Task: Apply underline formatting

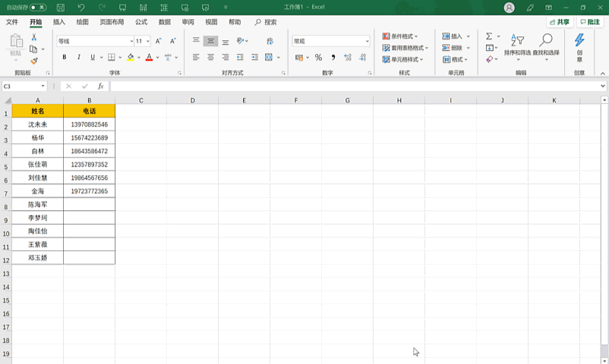Action: (x=93, y=57)
